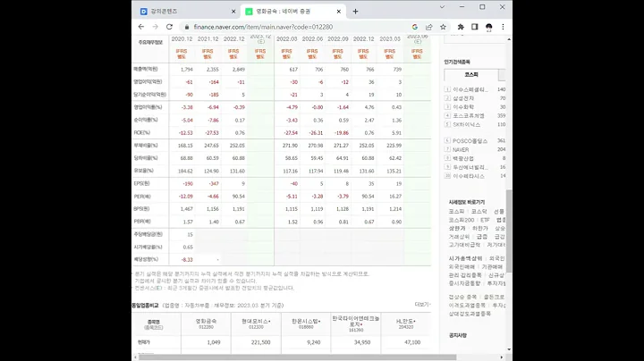Open the 두산에너빌리티 stock link
The height and width of the screenshot is (361, 644).
click(470, 167)
